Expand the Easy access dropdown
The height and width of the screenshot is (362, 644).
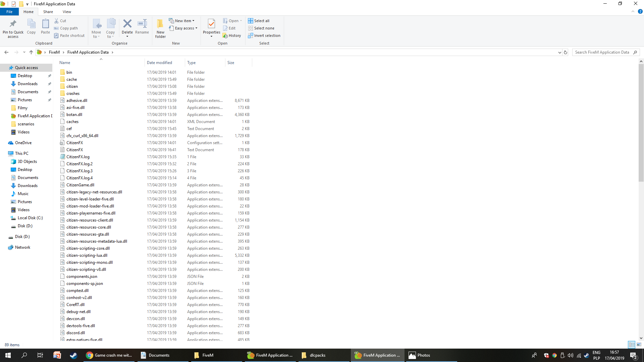pos(183,28)
